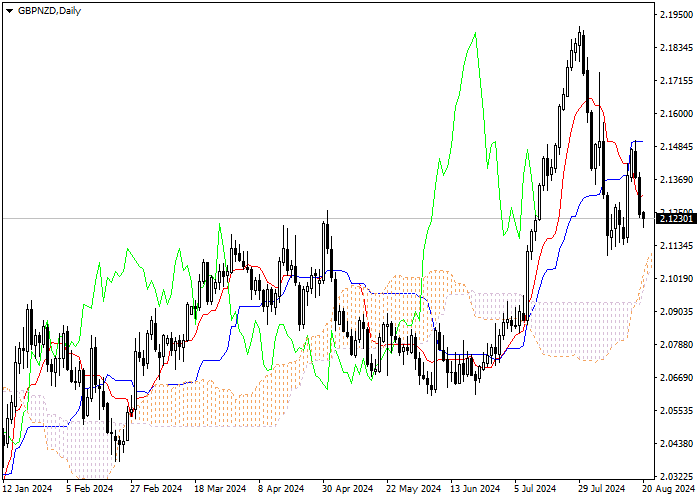Image resolution: width=700 pixels, height=500 pixels.
Task: Click the 2.10190 price axis label
Action: pos(676,279)
